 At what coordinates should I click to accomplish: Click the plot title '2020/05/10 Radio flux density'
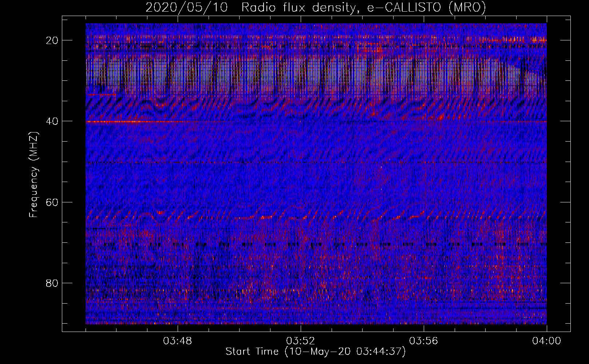(316, 7)
